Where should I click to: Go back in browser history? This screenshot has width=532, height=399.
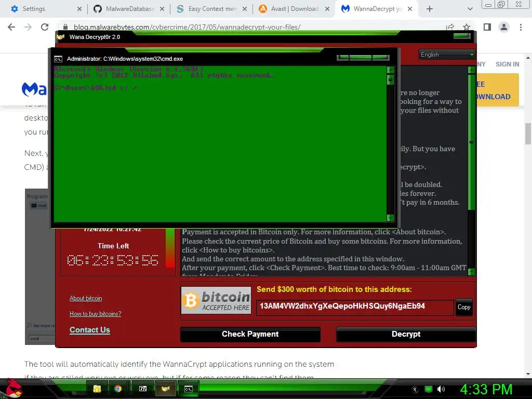(11, 27)
